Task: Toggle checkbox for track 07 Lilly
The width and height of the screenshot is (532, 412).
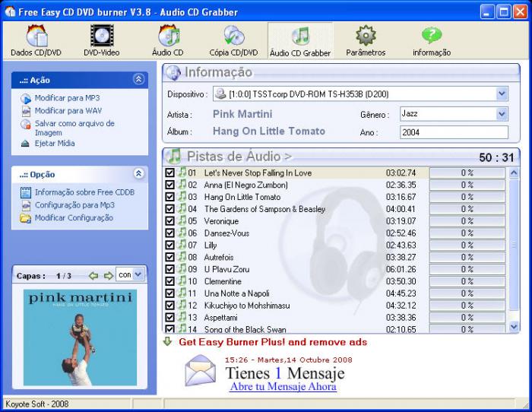Action: coord(169,245)
